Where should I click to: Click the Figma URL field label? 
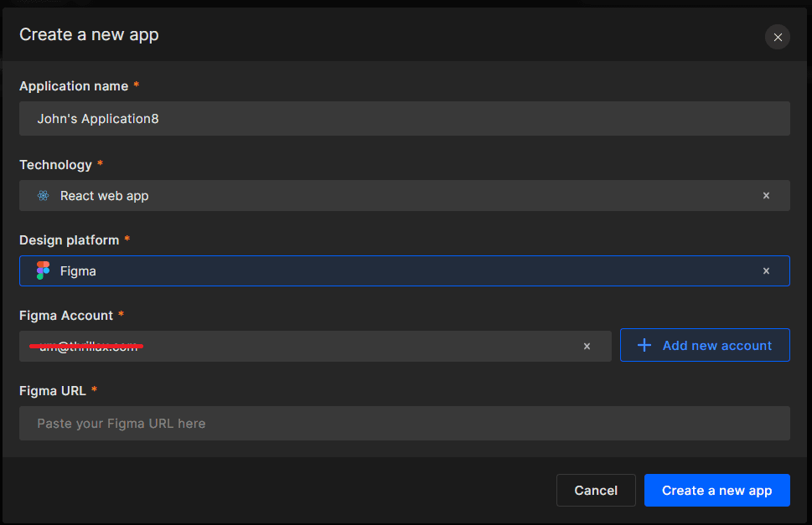click(x=52, y=391)
